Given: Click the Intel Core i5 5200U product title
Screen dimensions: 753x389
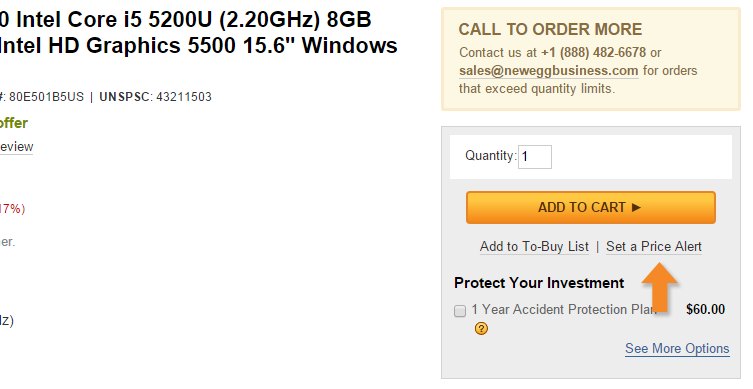Looking at the screenshot, I should pyautogui.click(x=199, y=33).
